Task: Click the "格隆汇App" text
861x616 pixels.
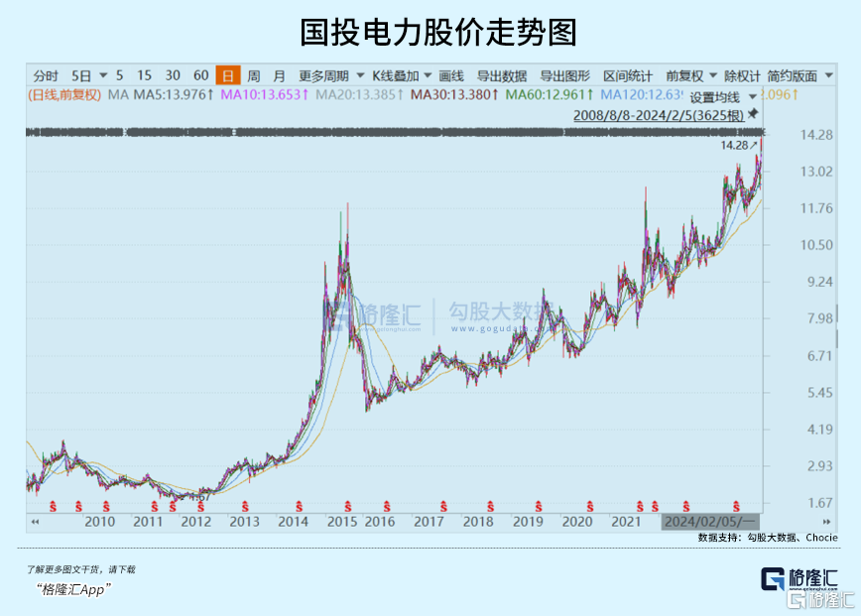Action: pos(74,589)
